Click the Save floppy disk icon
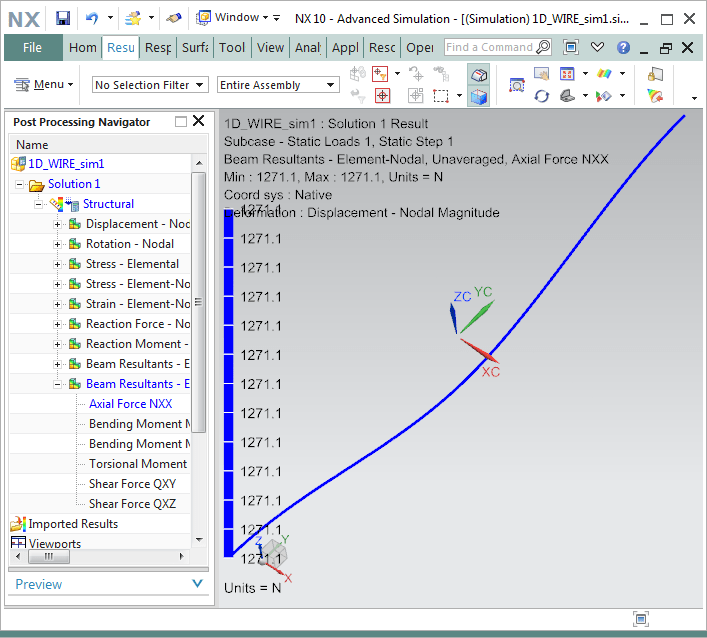 click(63, 18)
